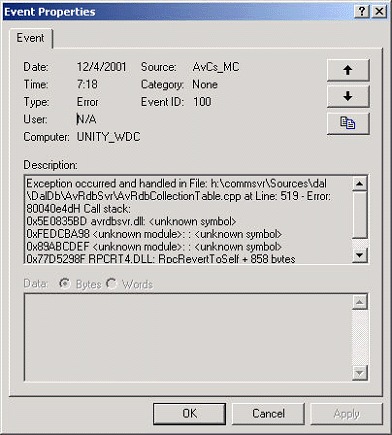Click the time value 7:18
The height and width of the screenshot is (435, 392).
click(87, 84)
